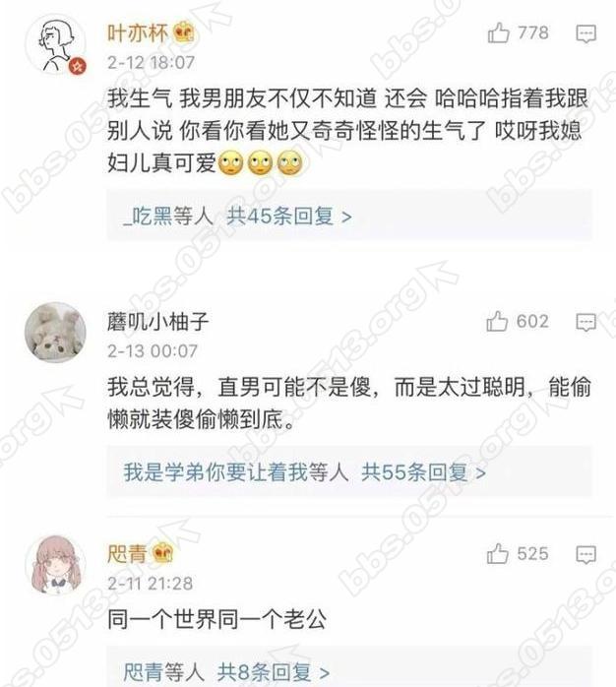Expand 共55条回复 replies thread
This screenshot has width=616, height=687.
(423, 471)
